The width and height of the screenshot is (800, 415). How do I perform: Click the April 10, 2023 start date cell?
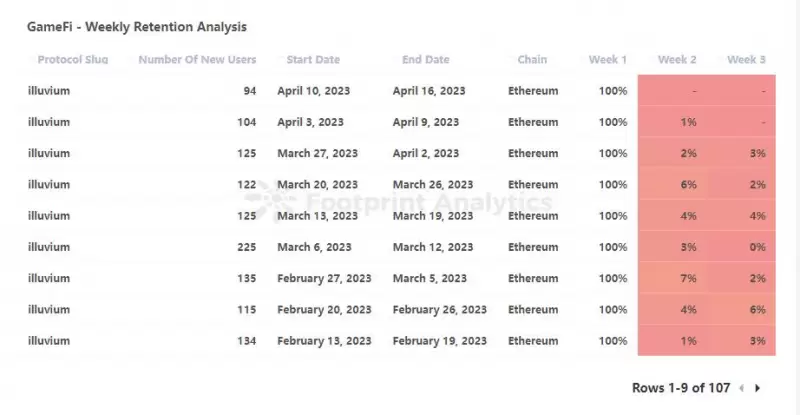click(x=314, y=91)
